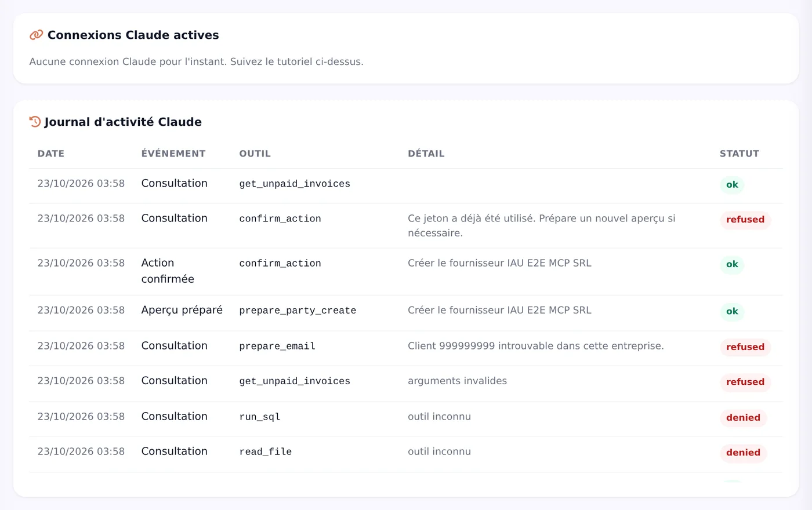The height and width of the screenshot is (510, 812).
Task: Click the OUTIL column header
Action: click(x=255, y=154)
